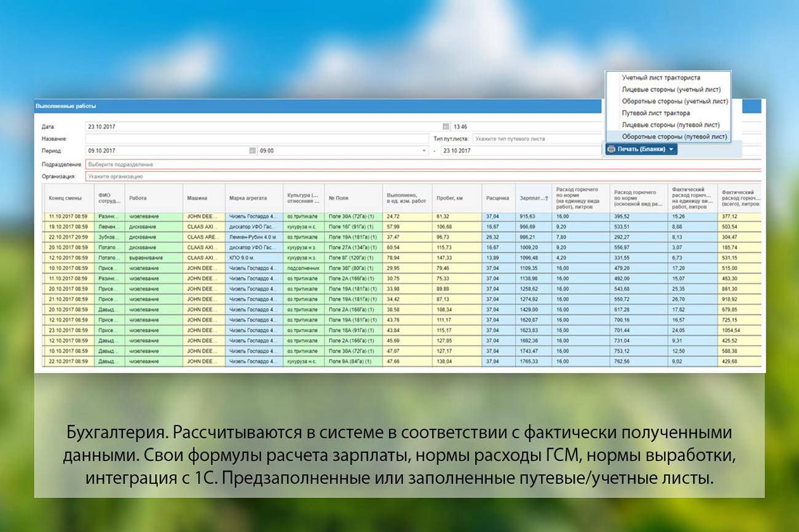
Task: Open calendar picker for Дата field
Action: click(447, 127)
